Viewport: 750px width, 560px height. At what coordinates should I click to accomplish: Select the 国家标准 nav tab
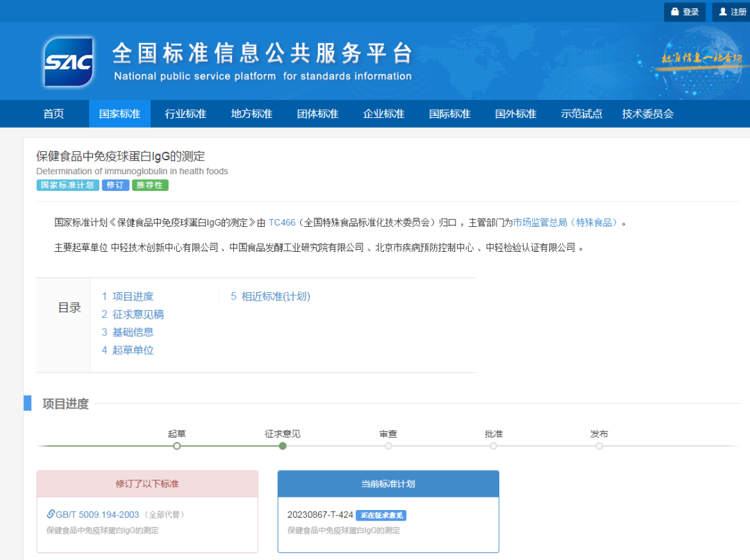click(119, 114)
